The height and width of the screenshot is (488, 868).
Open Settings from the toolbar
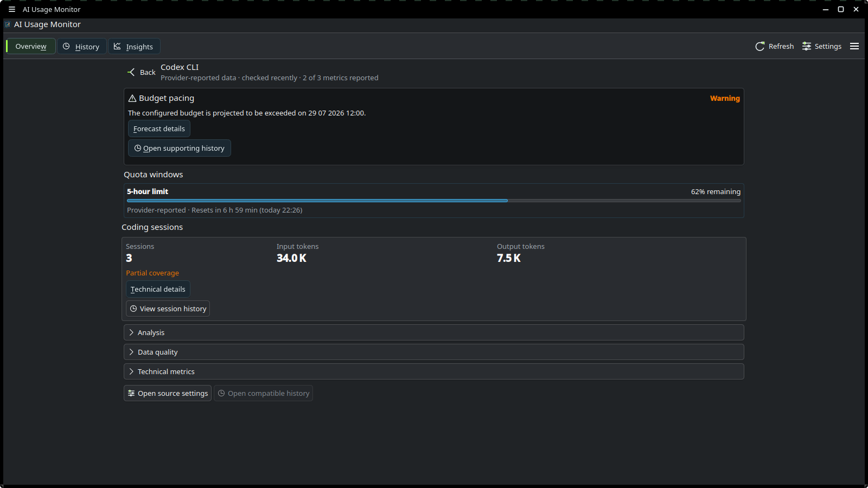(822, 47)
